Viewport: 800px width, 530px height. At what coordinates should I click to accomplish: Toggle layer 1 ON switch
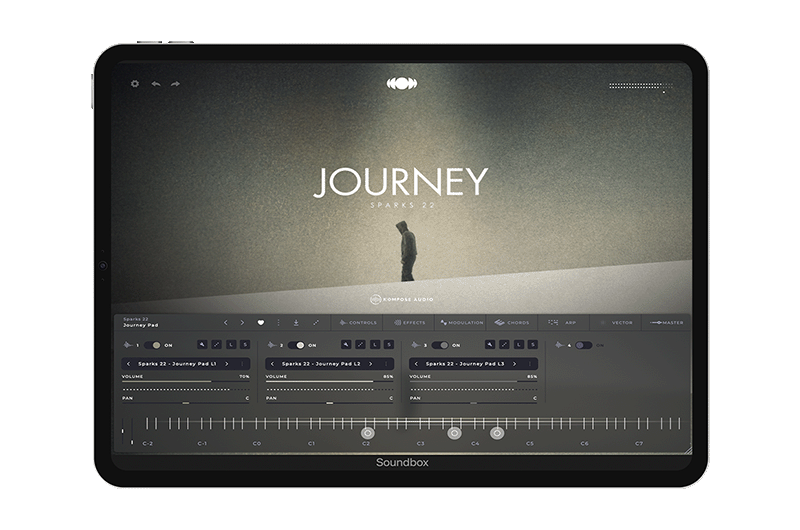coord(153,345)
